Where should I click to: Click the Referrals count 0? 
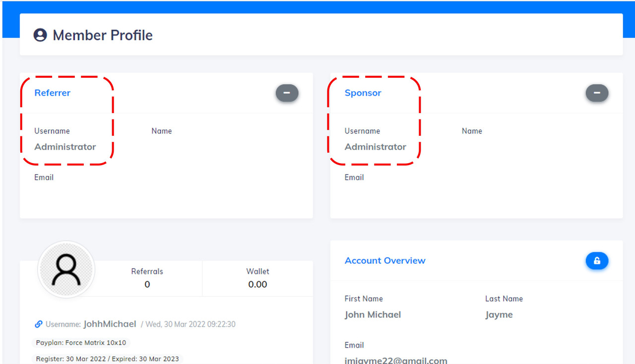pyautogui.click(x=147, y=284)
